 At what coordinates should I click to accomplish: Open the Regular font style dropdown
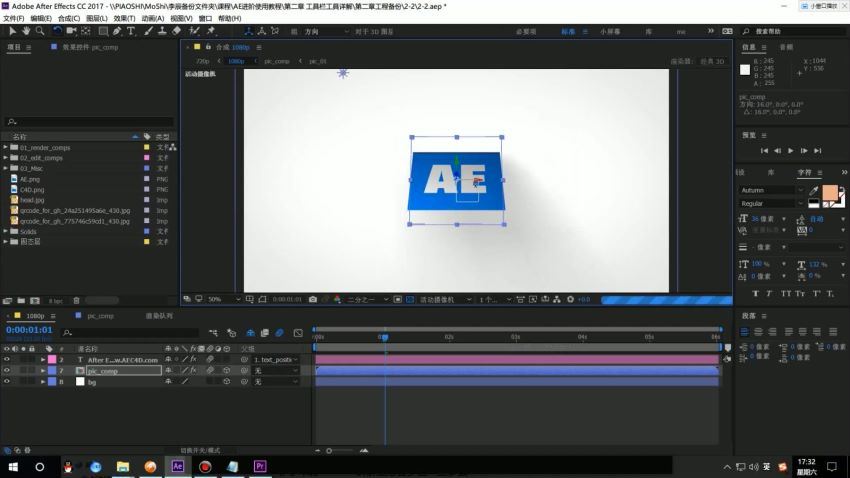click(772, 203)
